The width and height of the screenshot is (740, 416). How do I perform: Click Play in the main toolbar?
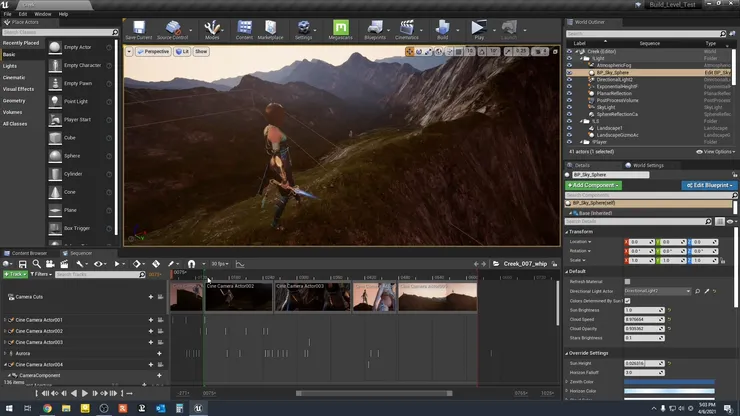pyautogui.click(x=479, y=30)
